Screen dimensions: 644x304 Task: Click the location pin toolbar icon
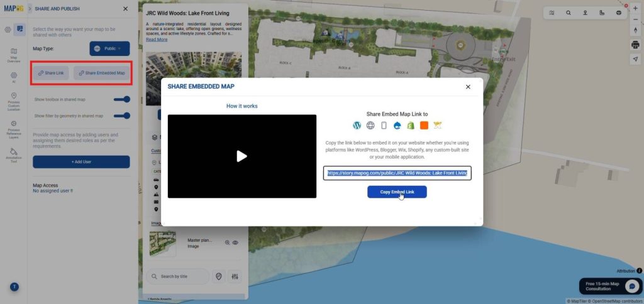[x=586, y=13]
